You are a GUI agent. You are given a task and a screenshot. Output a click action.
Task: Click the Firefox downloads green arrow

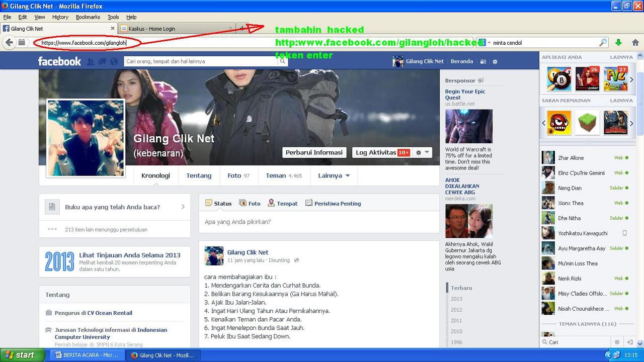(x=618, y=43)
